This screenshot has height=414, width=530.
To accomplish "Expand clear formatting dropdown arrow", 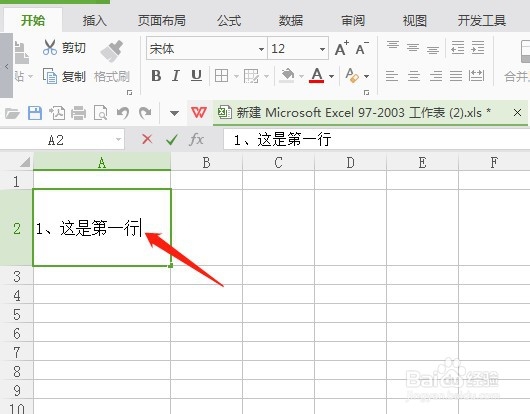I will (366, 76).
